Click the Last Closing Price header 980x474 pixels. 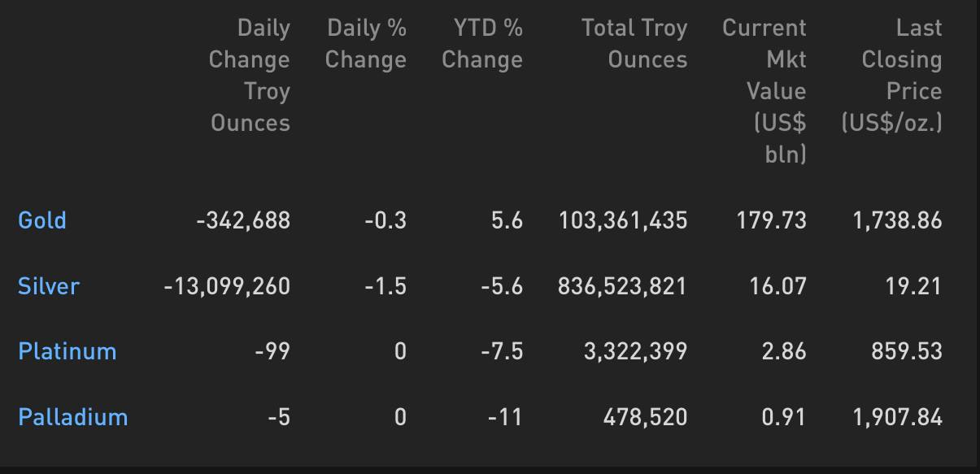click(x=891, y=76)
